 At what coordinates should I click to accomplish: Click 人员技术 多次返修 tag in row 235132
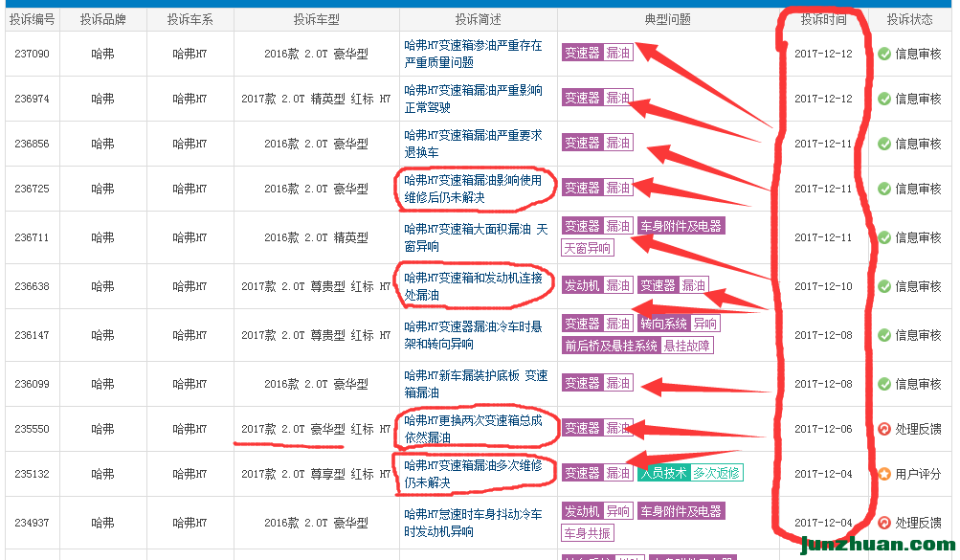(x=690, y=473)
